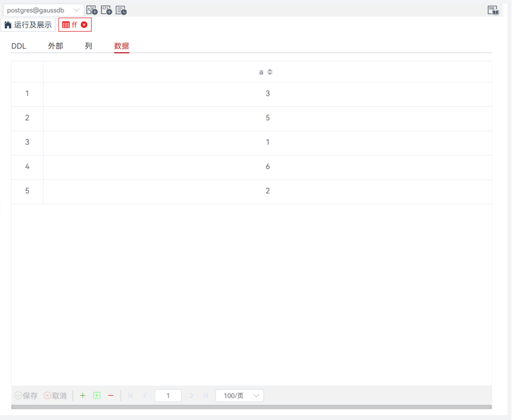
Task: Open the query history clock icon
Action: coord(121,10)
